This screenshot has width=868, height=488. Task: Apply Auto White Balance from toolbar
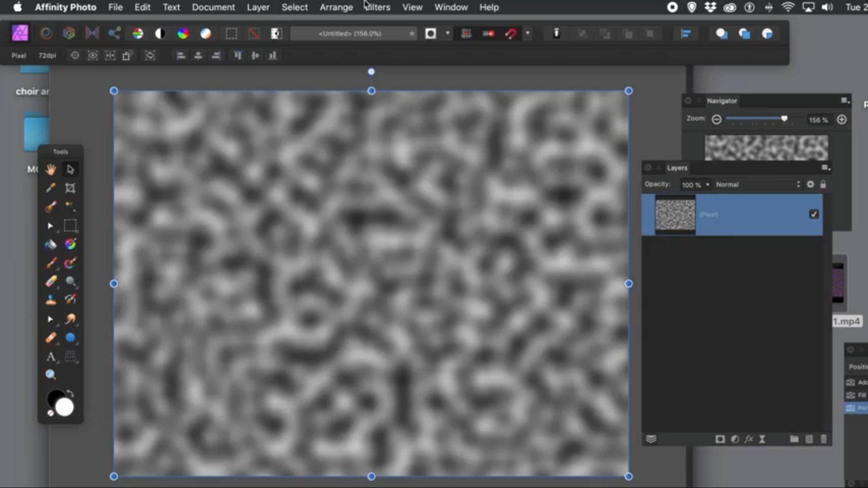coord(206,33)
